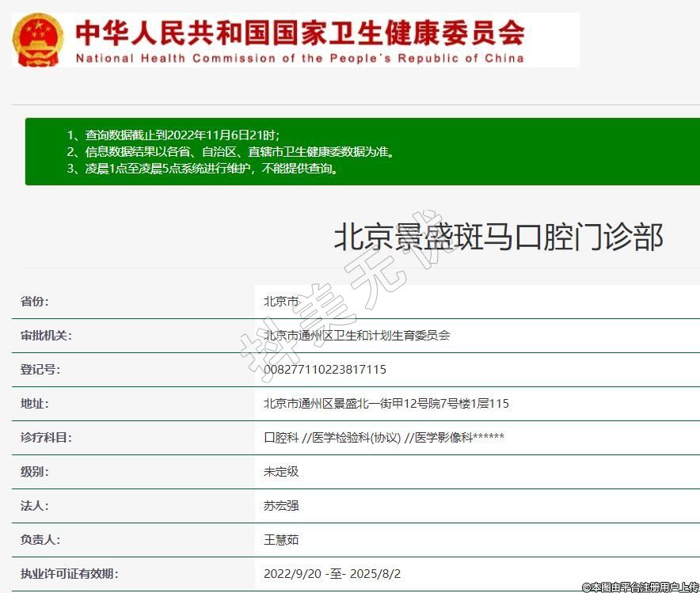
Task: Click the license validity dates 2022/9/20 -至- 2025/8/2
Action: (337, 574)
